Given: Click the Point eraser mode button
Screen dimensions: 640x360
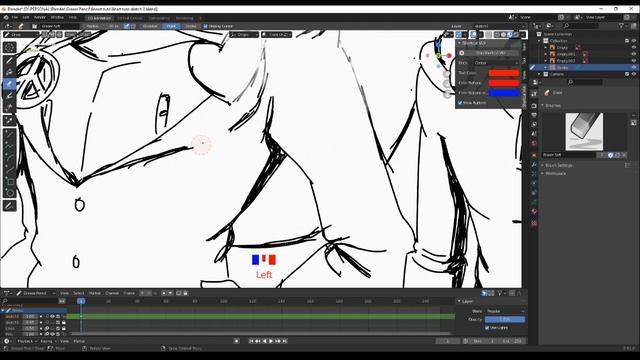Looking at the screenshot, I should (x=171, y=26).
